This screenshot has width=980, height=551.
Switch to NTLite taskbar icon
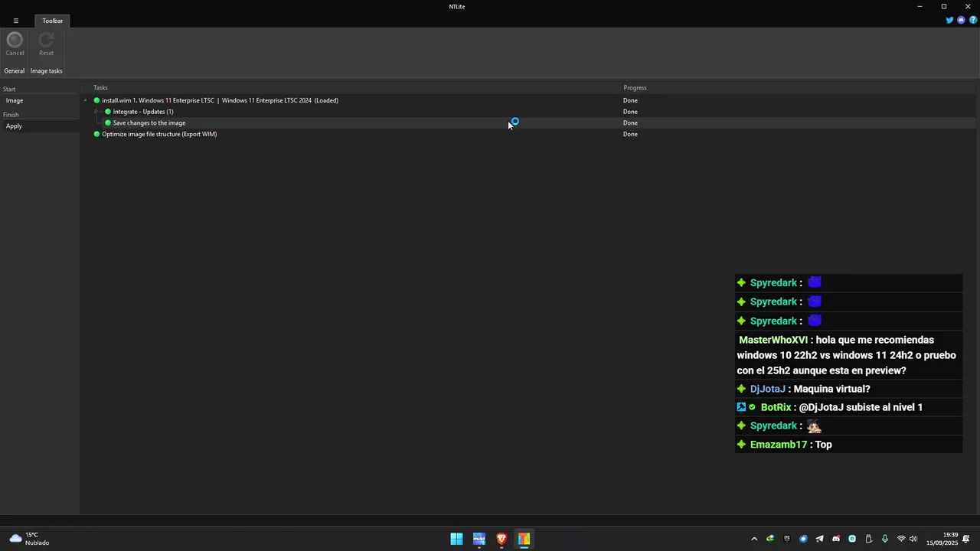coord(524,539)
